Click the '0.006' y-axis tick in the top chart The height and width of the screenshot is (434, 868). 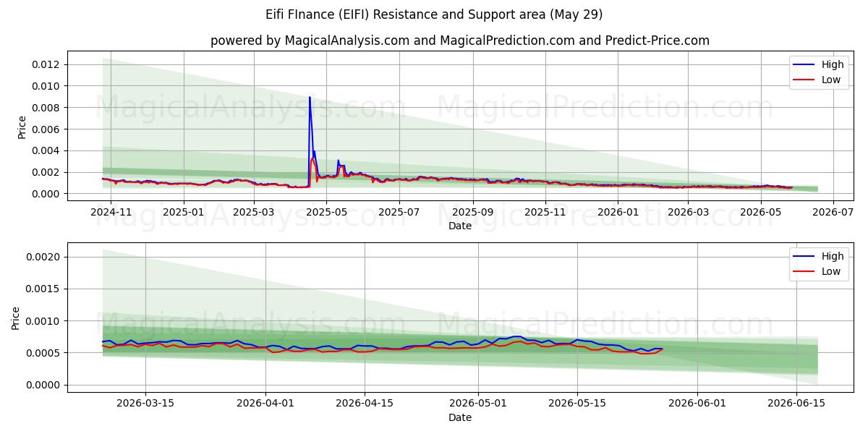46,129
